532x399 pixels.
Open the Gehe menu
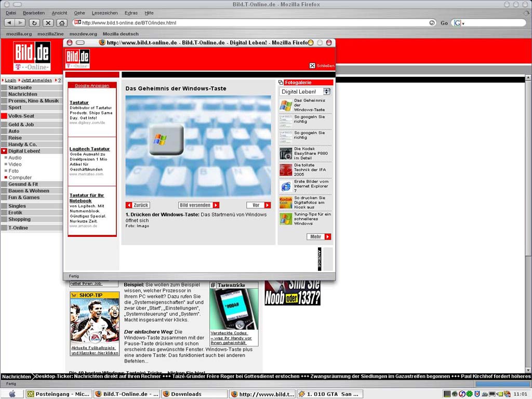(79, 13)
